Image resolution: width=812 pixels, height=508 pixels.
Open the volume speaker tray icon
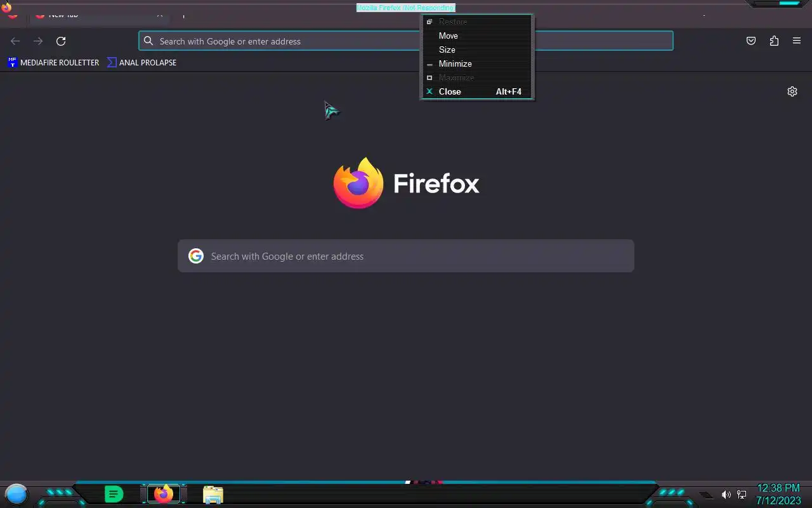(x=726, y=495)
